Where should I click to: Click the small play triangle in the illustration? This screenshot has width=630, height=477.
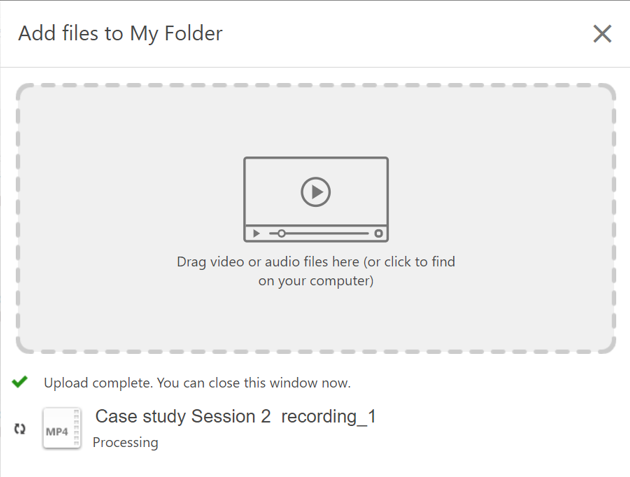(x=257, y=233)
